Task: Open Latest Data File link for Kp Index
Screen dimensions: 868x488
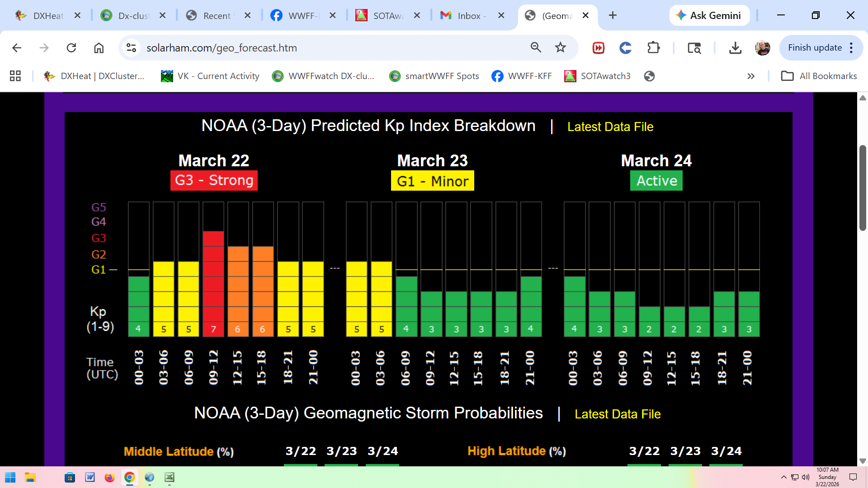Action: pos(610,127)
